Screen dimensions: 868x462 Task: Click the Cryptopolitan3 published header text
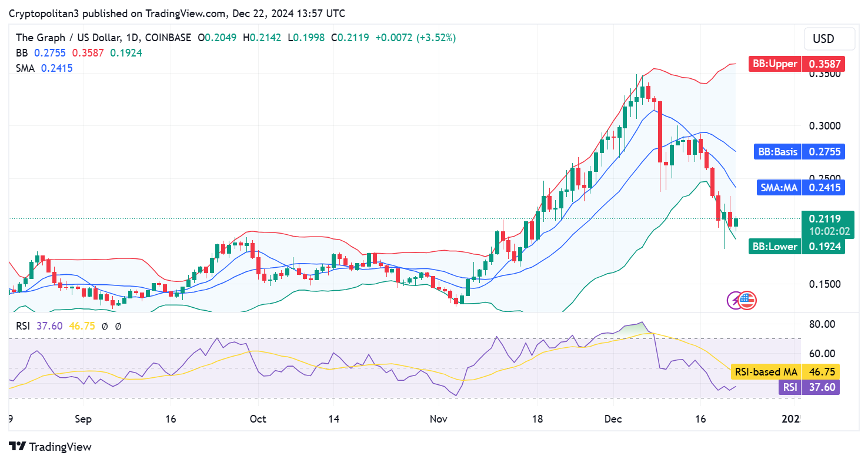[x=177, y=13]
